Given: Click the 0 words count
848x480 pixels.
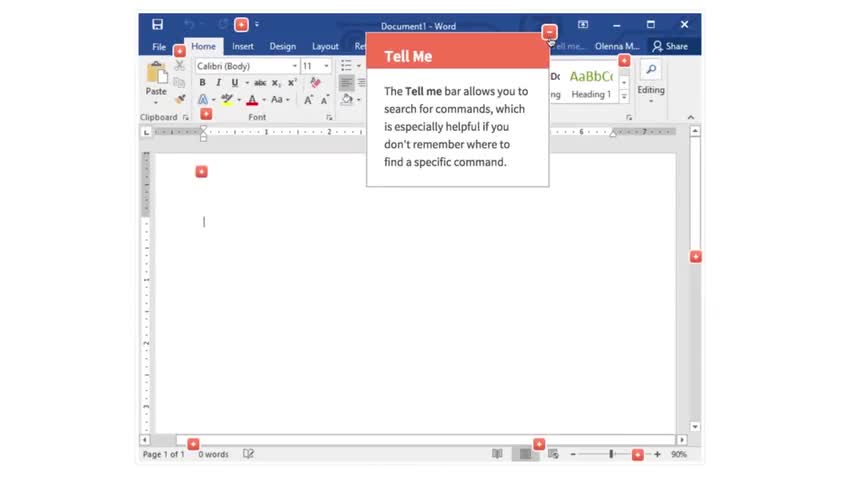Looking at the screenshot, I should pyautogui.click(x=213, y=454).
